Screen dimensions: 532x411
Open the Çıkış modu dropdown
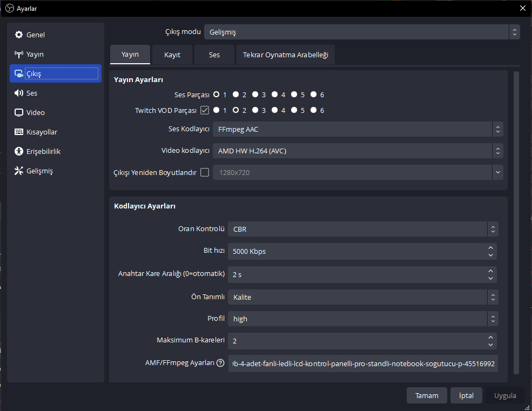[x=361, y=32]
